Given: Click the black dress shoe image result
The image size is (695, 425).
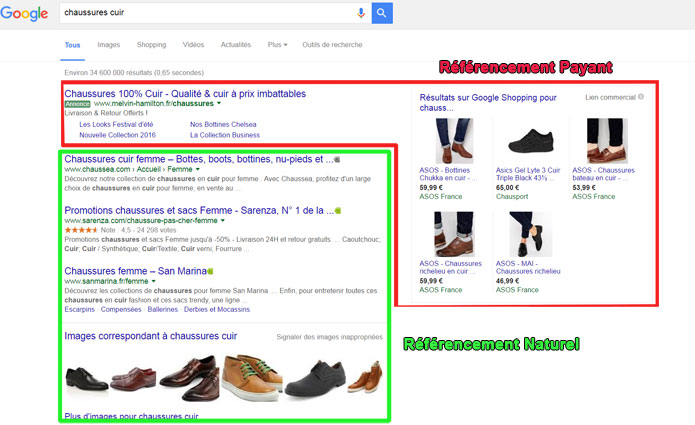Looking at the screenshot, I should pos(86,378).
